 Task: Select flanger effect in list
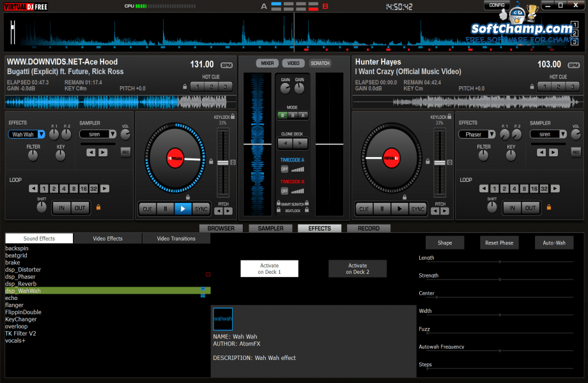[107, 305]
